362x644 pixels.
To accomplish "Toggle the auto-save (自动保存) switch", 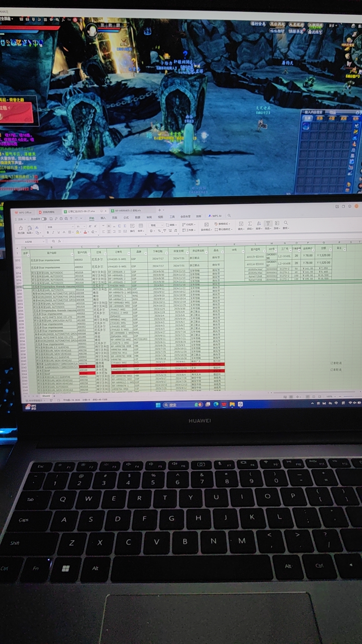I will pos(44,219).
